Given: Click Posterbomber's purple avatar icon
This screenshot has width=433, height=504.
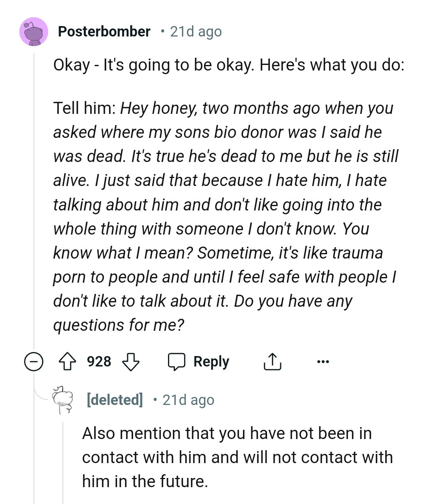Looking at the screenshot, I should click(34, 32).
